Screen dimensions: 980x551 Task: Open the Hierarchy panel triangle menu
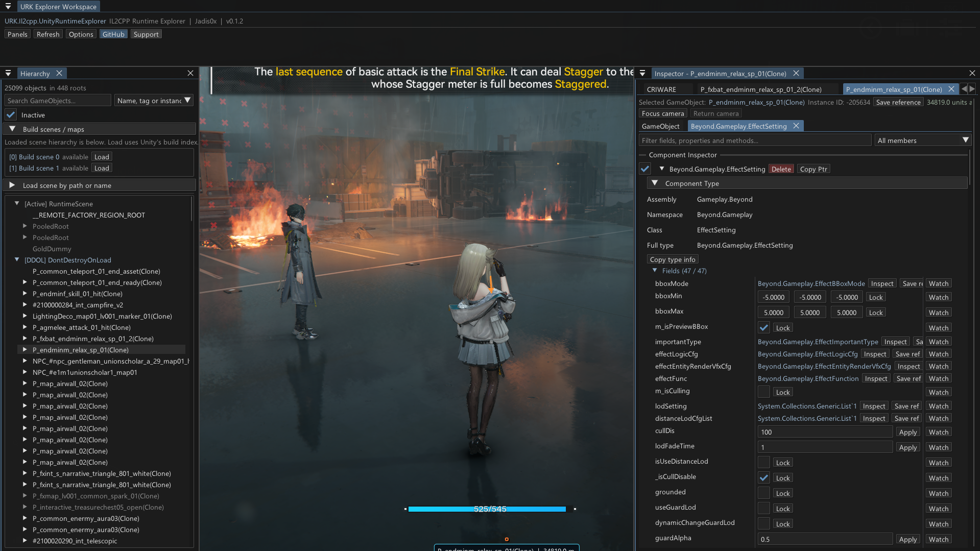coord(8,73)
